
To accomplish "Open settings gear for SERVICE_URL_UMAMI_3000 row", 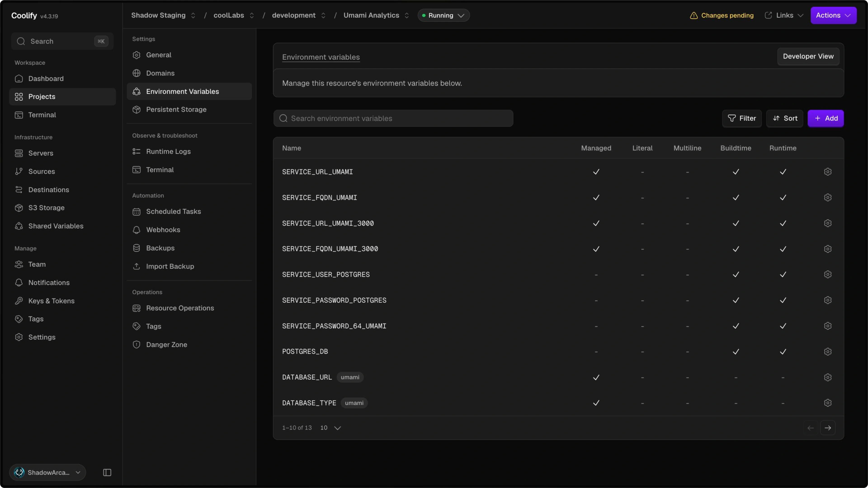I will tap(828, 223).
